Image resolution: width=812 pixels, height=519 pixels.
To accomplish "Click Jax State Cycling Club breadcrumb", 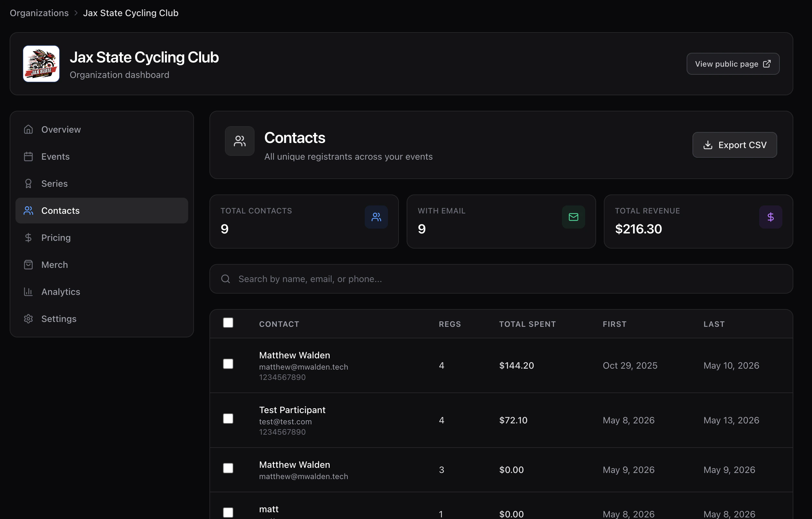I will pyautogui.click(x=131, y=13).
